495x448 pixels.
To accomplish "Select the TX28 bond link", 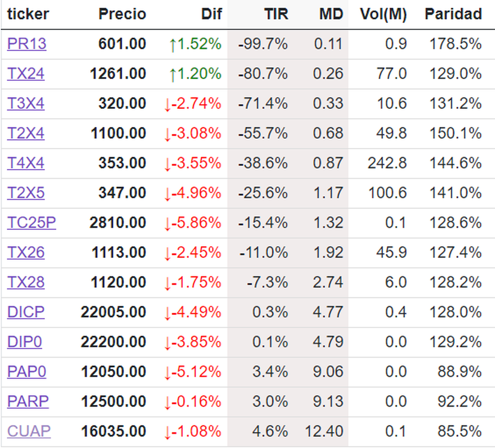I will tap(26, 282).
